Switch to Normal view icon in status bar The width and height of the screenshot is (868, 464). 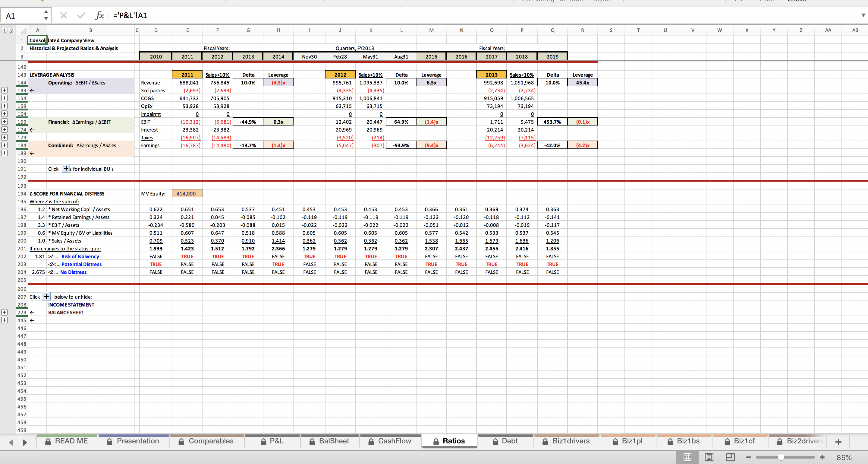point(687,457)
